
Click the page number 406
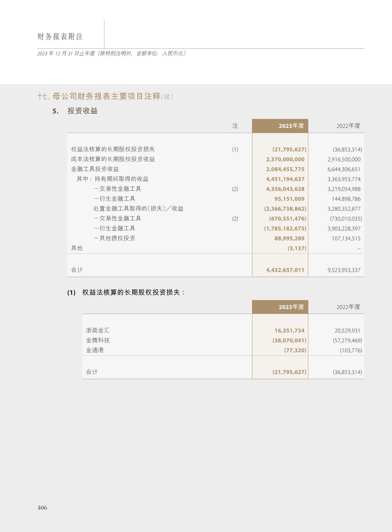tap(42, 508)
